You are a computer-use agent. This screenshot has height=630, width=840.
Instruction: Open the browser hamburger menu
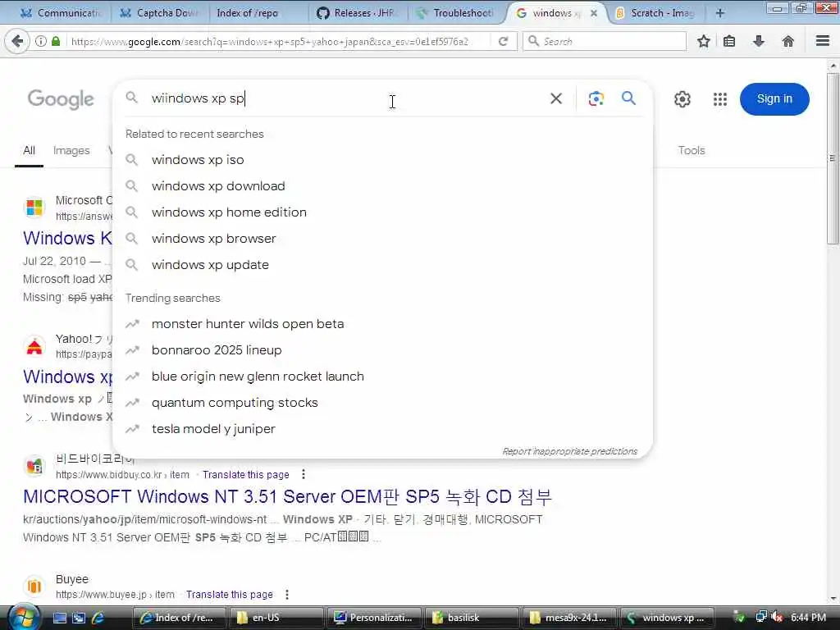(x=823, y=41)
